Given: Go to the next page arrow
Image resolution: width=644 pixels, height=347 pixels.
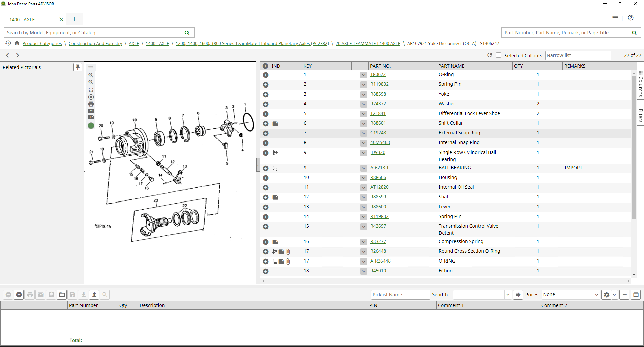Looking at the screenshot, I should 18,55.
